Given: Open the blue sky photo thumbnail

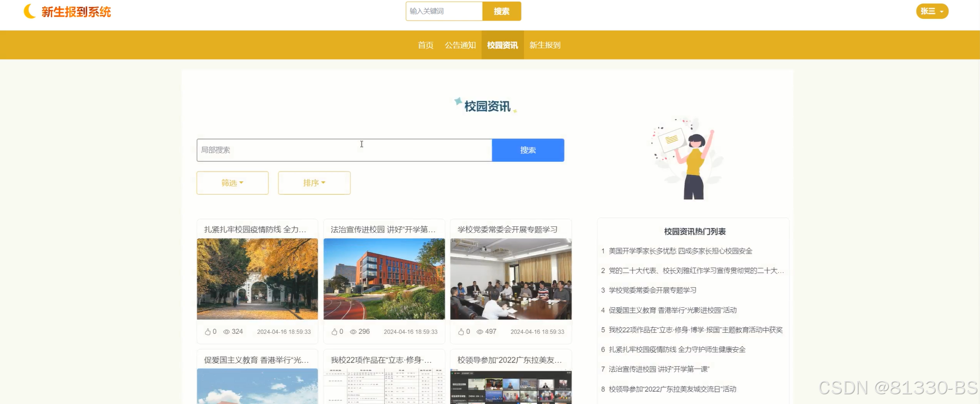Looking at the screenshot, I should 257,387.
